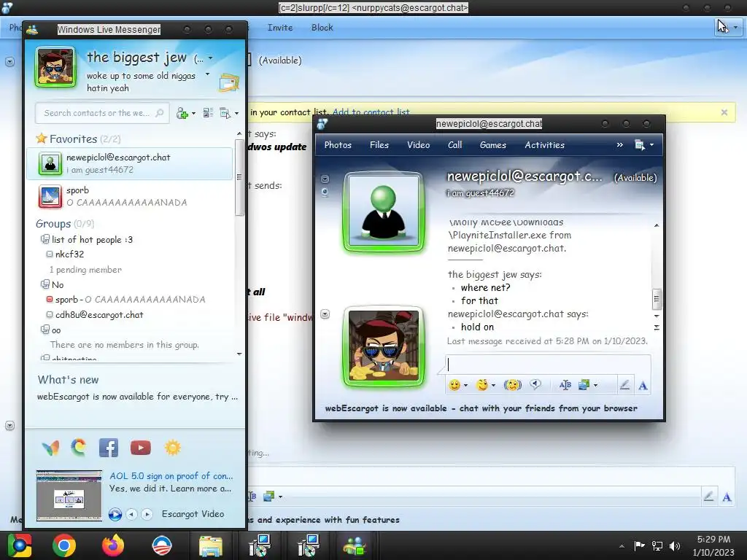Open background picker in newepiclol chat
Screen dimensions: 747x560
[x=584, y=385]
